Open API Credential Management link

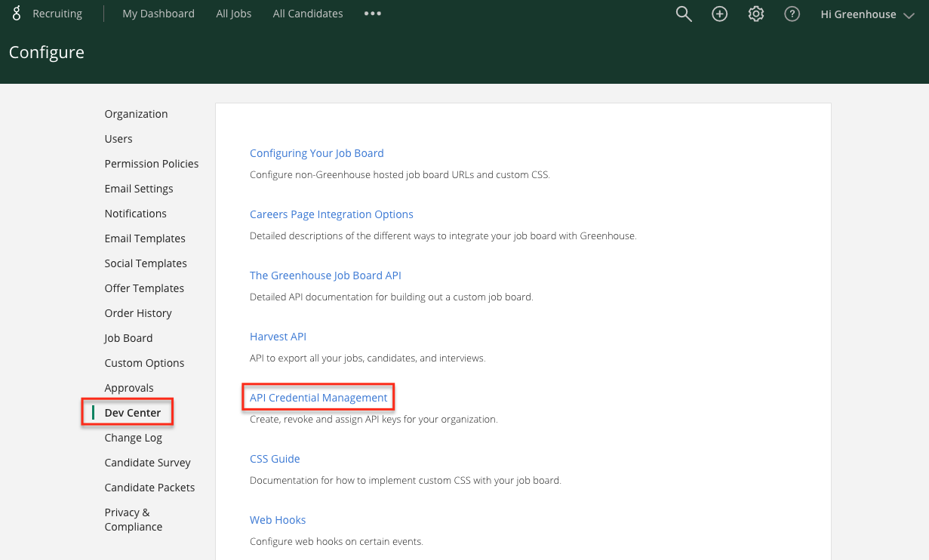tap(318, 398)
